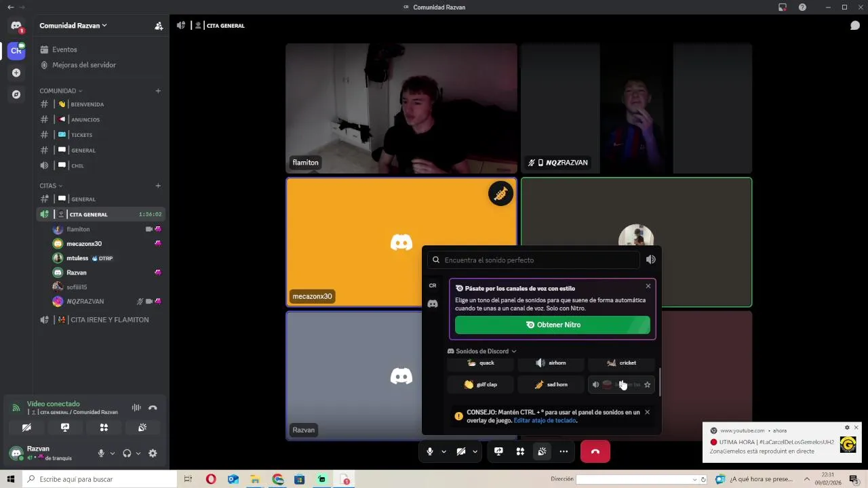Open Comunidad Razvan server dropdown

pyautogui.click(x=73, y=26)
